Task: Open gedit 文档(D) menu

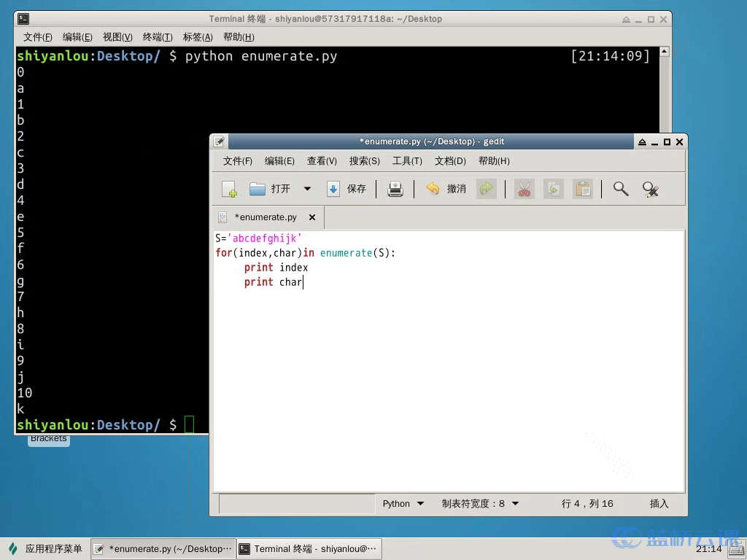Action: click(x=450, y=161)
